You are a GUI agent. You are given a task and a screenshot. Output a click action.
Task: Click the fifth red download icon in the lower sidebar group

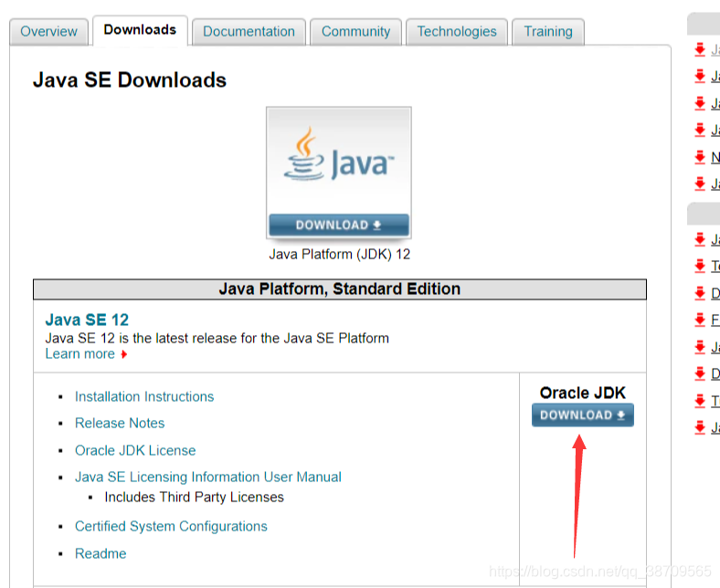[700, 347]
